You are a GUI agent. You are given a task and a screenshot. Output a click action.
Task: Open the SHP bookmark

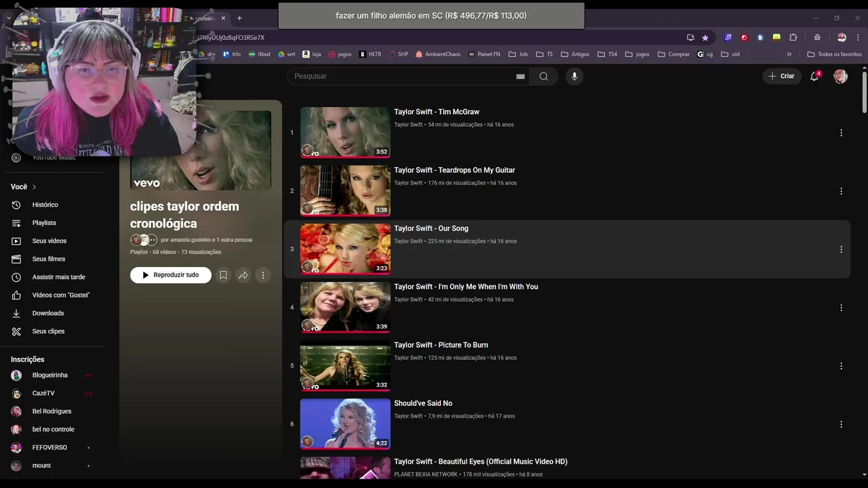[x=399, y=54]
